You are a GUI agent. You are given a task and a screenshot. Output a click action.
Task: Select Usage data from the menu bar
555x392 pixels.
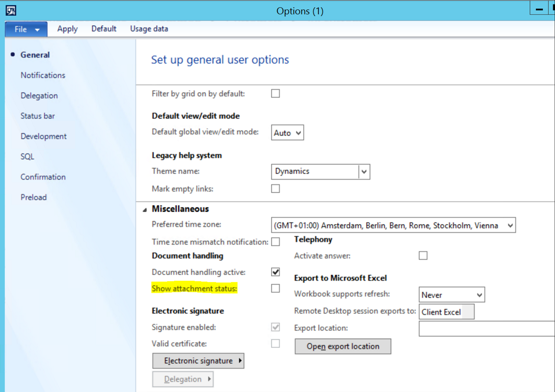(148, 29)
